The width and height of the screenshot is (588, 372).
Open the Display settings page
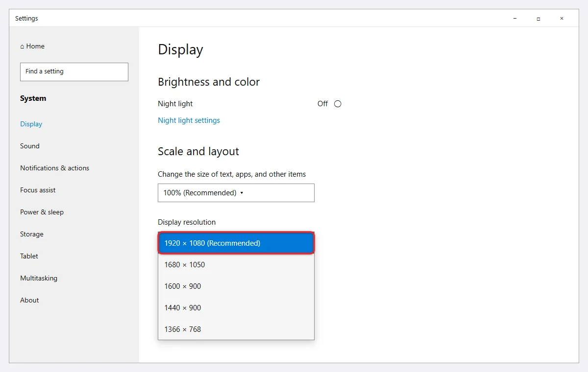pos(31,124)
